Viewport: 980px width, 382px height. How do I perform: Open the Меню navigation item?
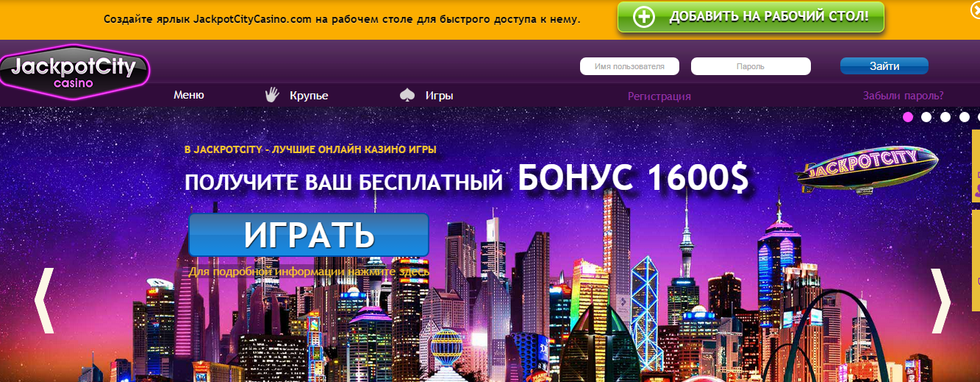(189, 95)
